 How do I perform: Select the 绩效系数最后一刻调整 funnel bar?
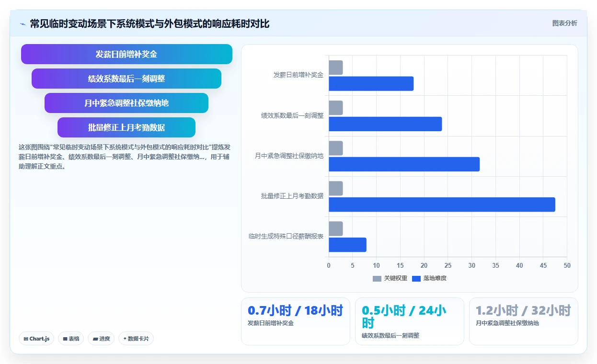(126, 79)
